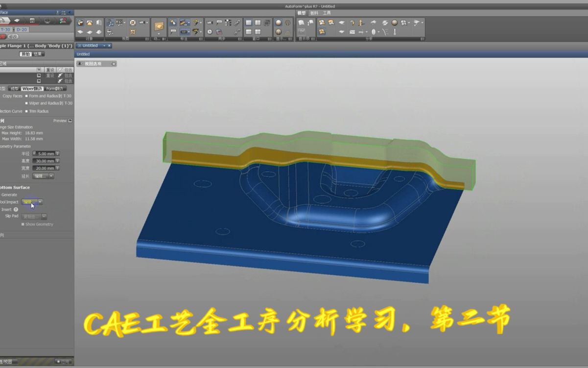
Task: Select the sphere shading display icon
Action: (278, 23)
